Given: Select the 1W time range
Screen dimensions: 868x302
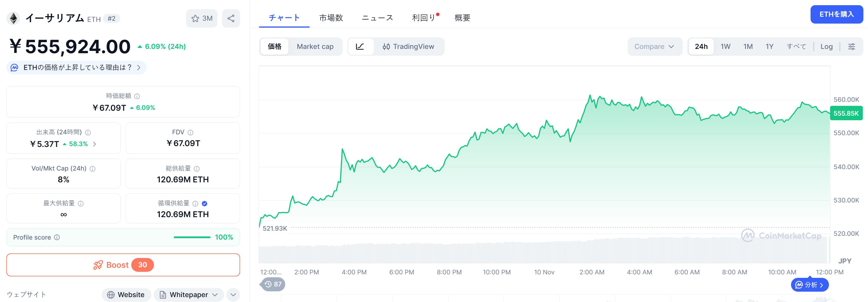Looking at the screenshot, I should coord(725,47).
